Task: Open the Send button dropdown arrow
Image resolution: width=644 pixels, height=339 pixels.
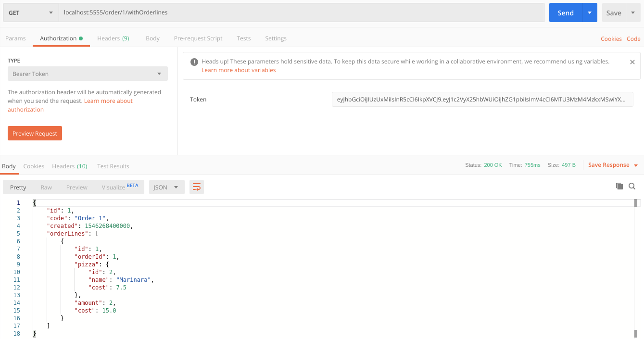Action: [589, 13]
